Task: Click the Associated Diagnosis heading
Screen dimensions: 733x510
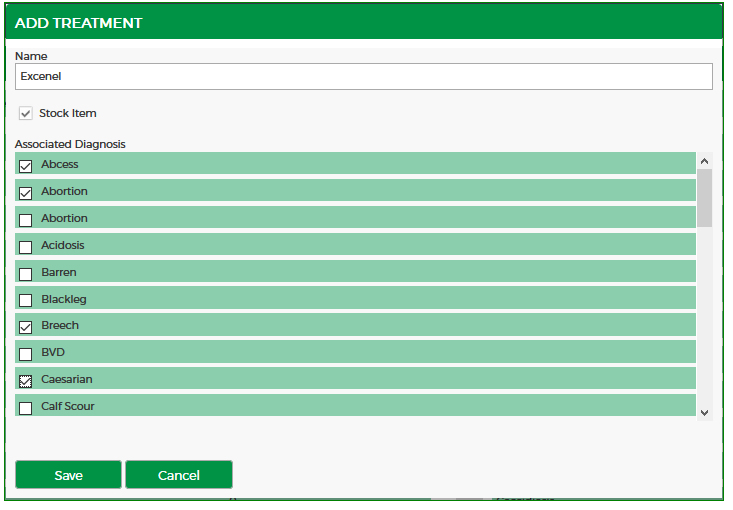Action: pos(70,144)
